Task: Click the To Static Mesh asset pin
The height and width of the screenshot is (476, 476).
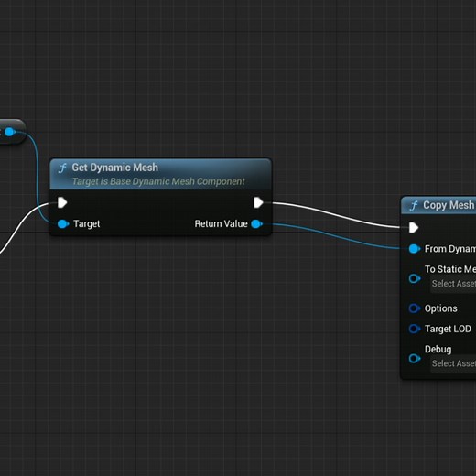Action: point(415,278)
